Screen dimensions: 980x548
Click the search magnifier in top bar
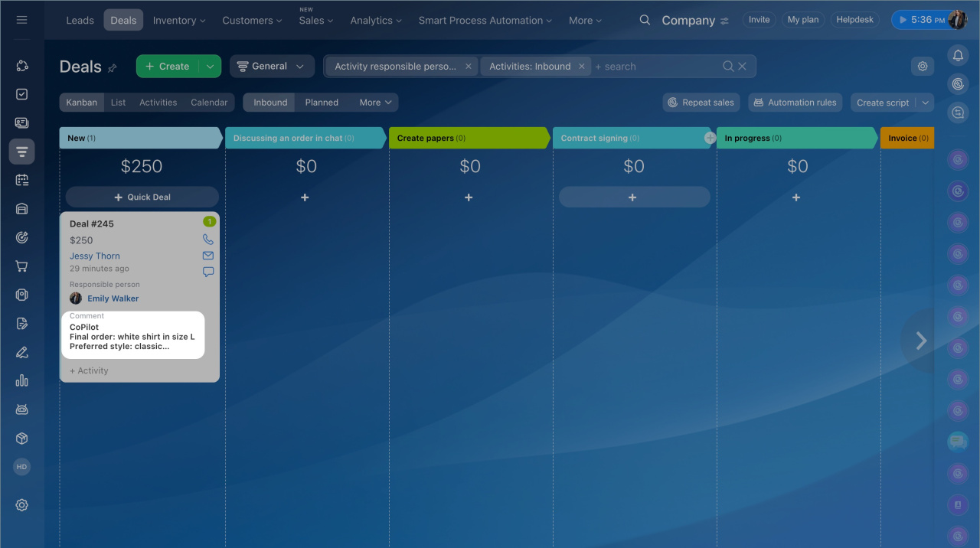[645, 21]
